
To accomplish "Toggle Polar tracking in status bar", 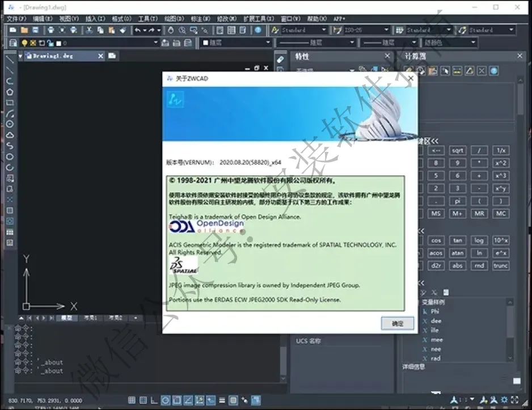I will tap(165, 400).
